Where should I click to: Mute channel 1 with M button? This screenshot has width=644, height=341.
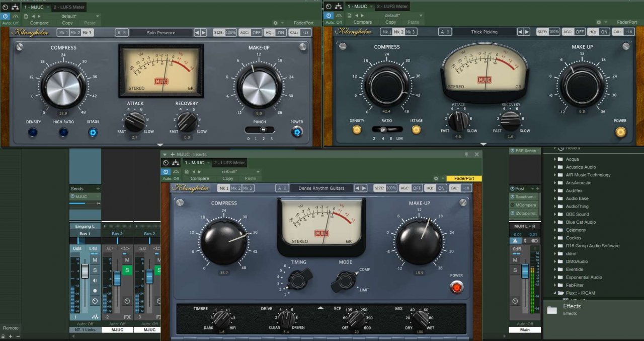94,260
